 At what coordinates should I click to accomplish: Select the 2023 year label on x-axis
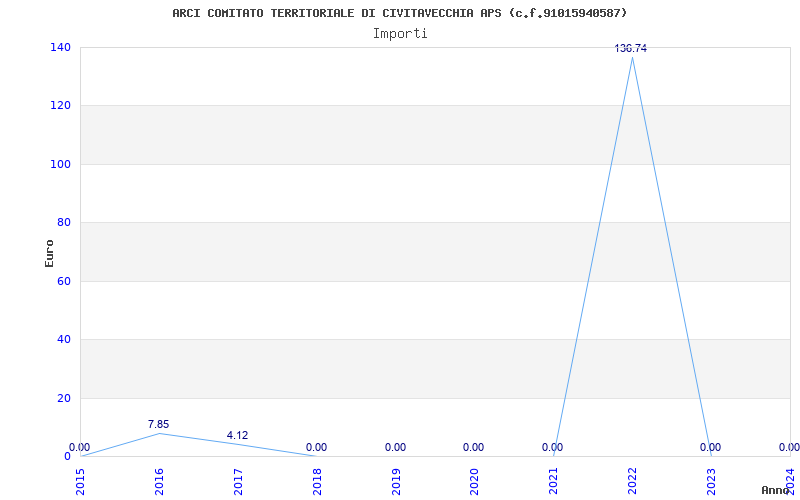pos(711,481)
